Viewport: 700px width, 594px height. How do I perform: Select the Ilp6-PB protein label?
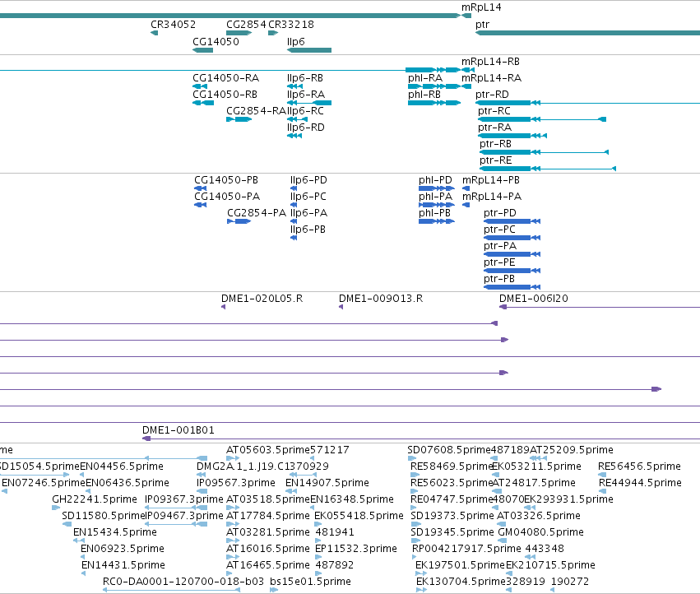coord(308,230)
